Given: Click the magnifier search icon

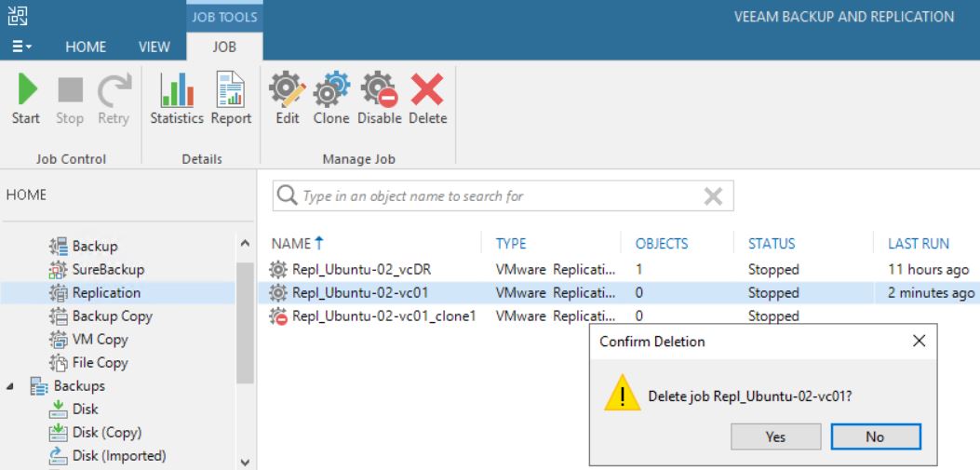Looking at the screenshot, I should [x=287, y=195].
